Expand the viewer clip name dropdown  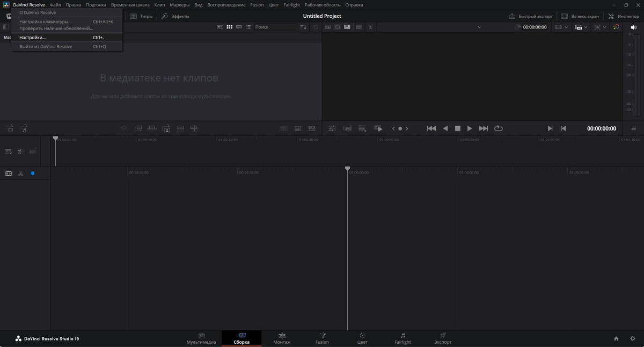tap(479, 27)
